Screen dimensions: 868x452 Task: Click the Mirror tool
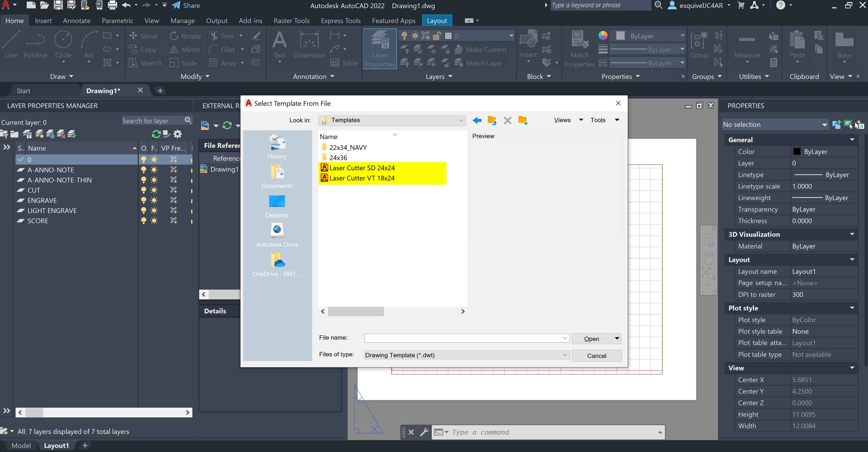pos(185,50)
